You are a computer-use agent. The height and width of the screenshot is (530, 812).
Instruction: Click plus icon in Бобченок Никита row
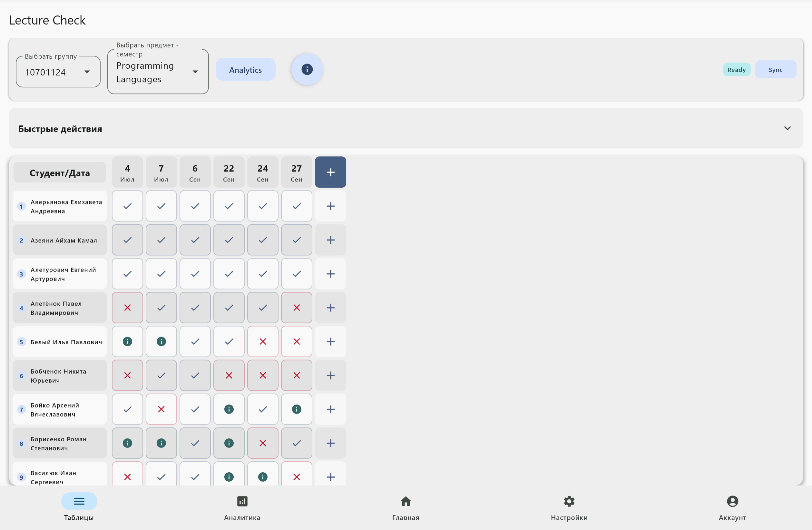click(330, 375)
